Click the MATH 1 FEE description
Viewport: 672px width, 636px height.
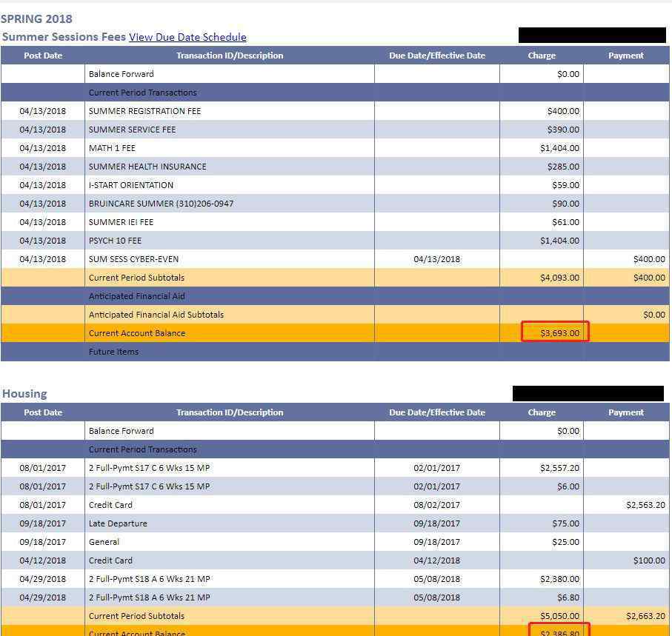coord(112,148)
